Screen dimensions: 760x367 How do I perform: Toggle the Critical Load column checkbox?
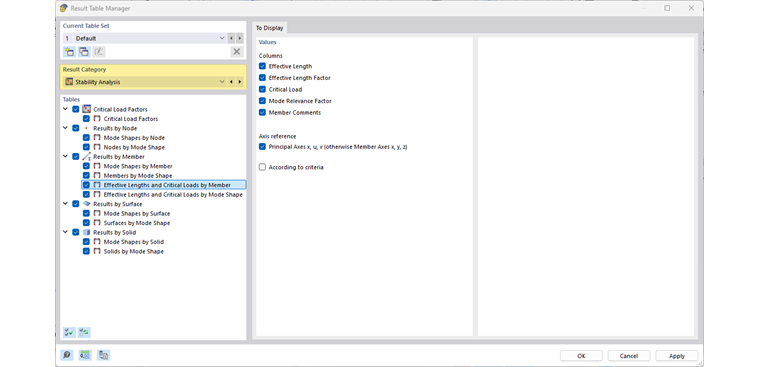tap(262, 89)
